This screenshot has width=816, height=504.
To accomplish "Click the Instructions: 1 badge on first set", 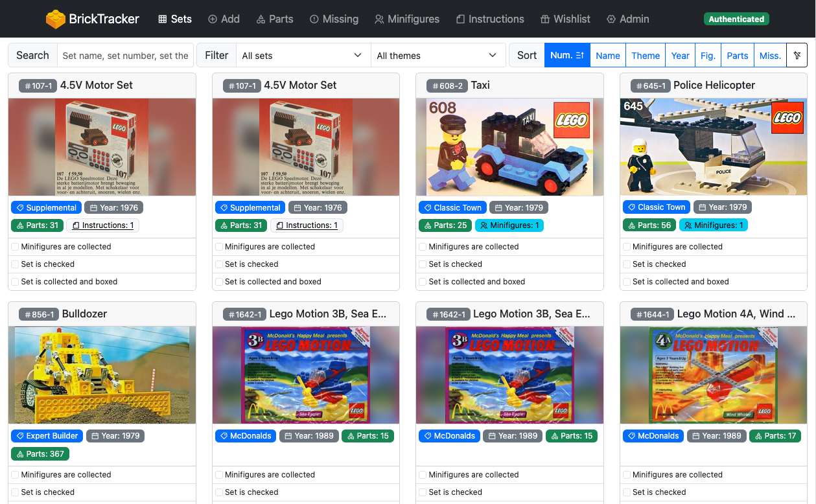I will pos(103,225).
